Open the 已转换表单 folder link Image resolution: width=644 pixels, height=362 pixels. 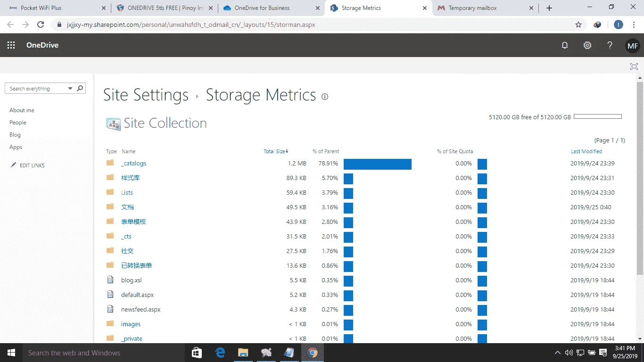pyautogui.click(x=137, y=265)
